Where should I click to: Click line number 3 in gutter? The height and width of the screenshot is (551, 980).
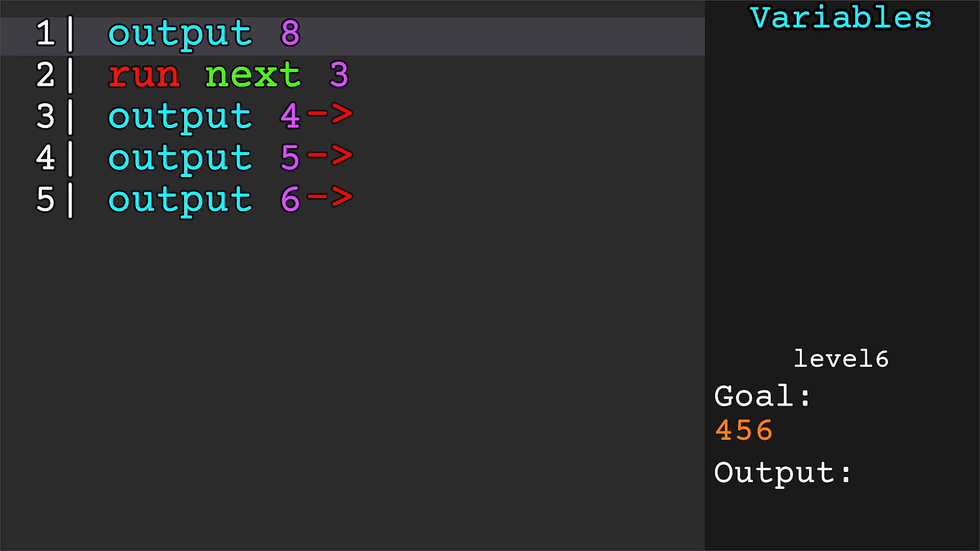pos(45,117)
